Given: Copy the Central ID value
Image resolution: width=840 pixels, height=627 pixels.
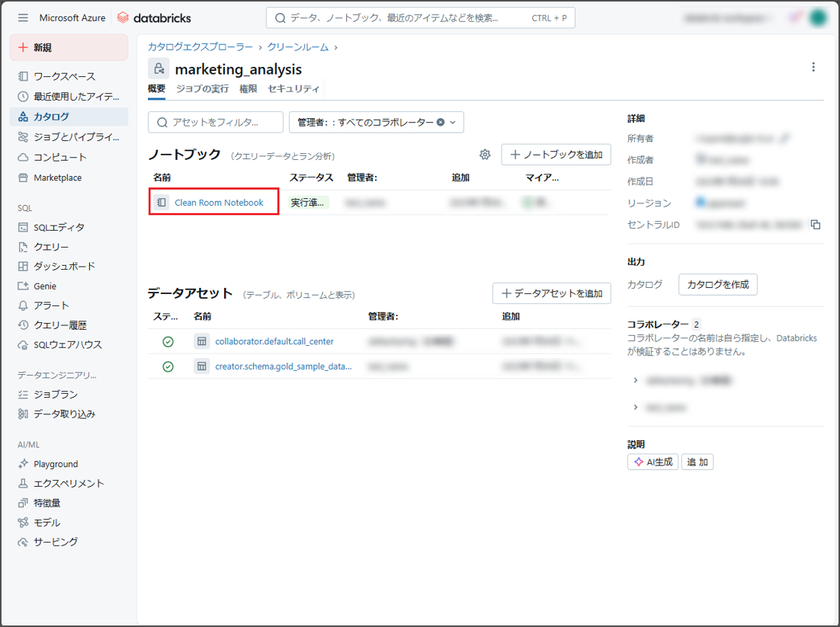Looking at the screenshot, I should (x=816, y=224).
